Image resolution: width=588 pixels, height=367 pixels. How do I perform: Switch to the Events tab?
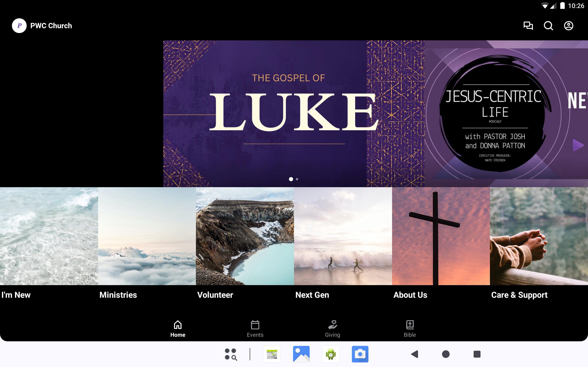tap(255, 329)
